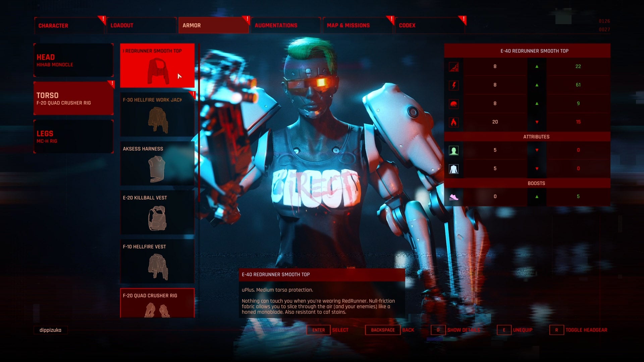Click Show Details
Screen dimensions: 644x362
point(464,330)
